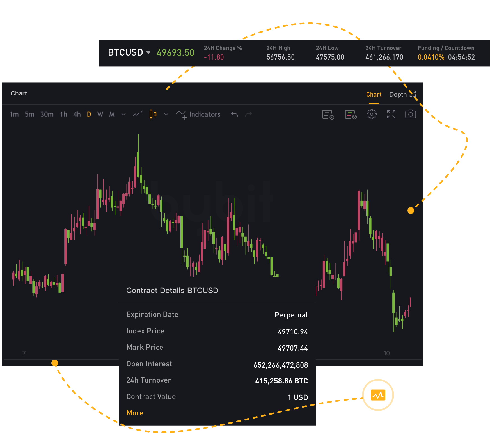Click the order list cancel icon
Viewport: 490px width, 448px height.
point(328,115)
